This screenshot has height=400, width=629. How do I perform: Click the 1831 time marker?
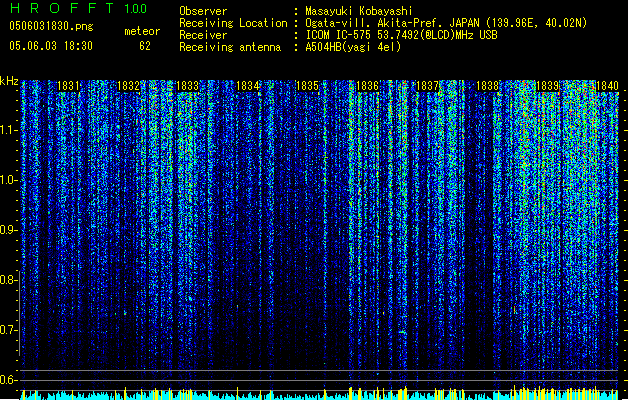click(x=68, y=86)
